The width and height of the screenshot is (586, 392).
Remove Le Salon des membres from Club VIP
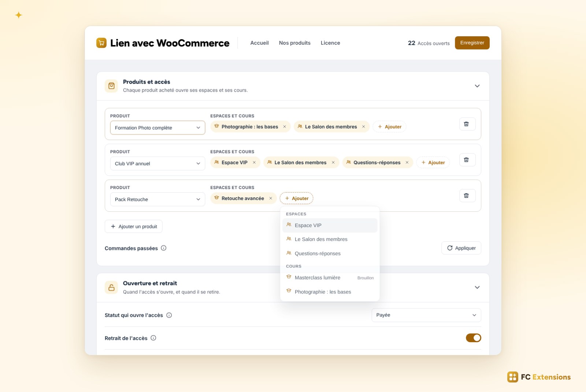click(x=333, y=163)
